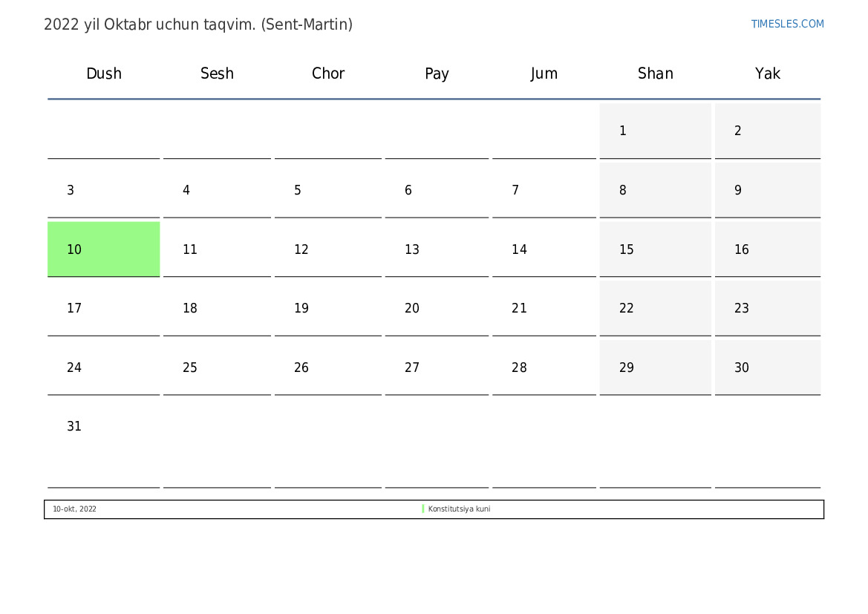Viewport: 868px width, 614px height.
Task: Select day 14 under Jum
Action: click(x=544, y=249)
